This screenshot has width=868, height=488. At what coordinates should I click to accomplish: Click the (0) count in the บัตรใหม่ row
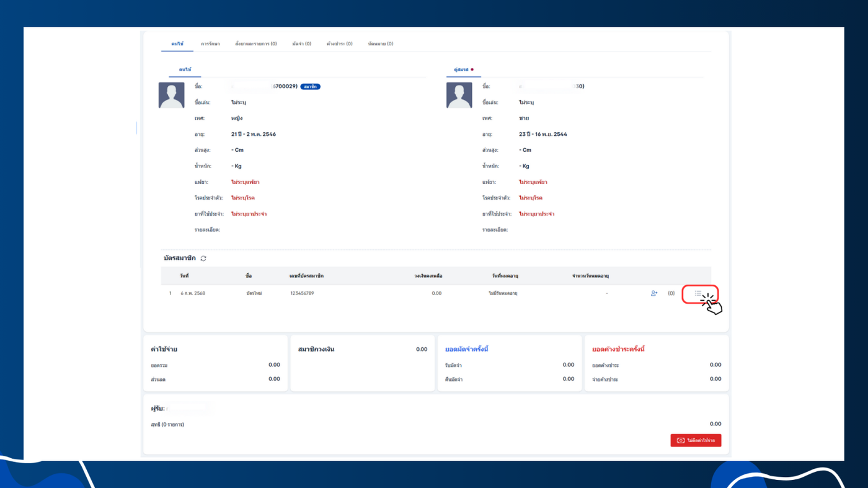[x=671, y=293]
